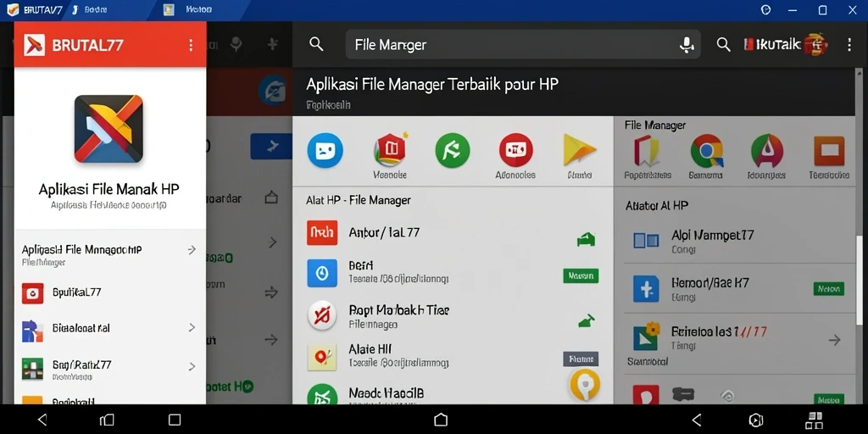Image resolution: width=868 pixels, height=434 pixels.
Task: Open the red-yellow bookmark icon in right panel
Action: click(x=647, y=151)
